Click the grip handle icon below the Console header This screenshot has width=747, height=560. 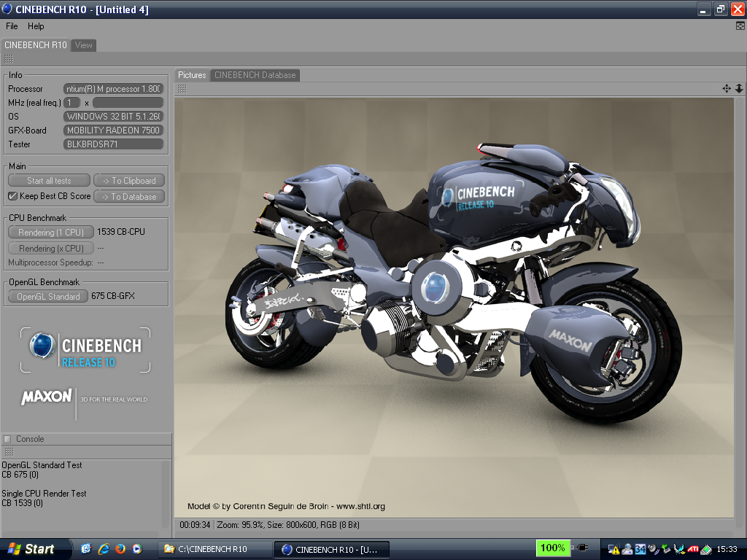click(9, 451)
